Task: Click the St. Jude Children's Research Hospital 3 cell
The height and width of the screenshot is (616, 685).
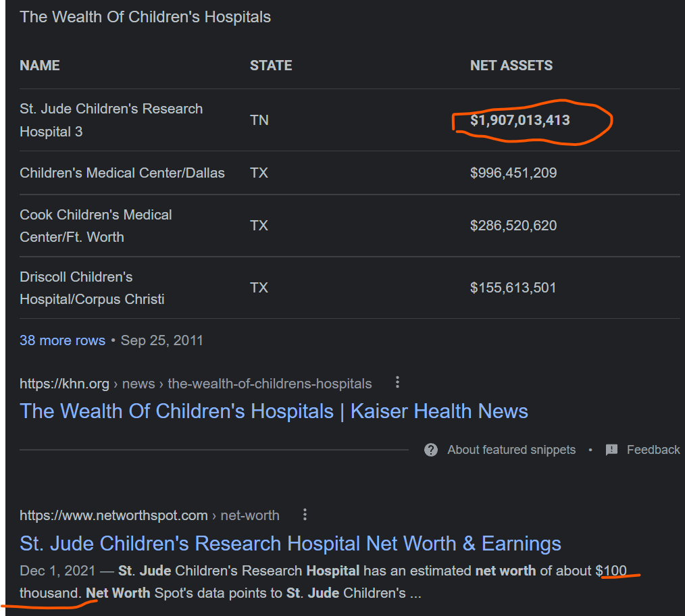Action: point(111,120)
